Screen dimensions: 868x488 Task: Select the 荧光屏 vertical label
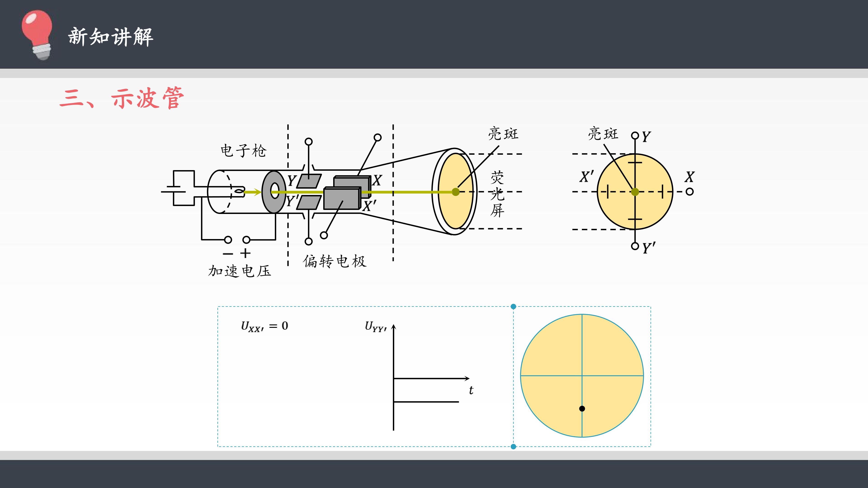(x=497, y=194)
